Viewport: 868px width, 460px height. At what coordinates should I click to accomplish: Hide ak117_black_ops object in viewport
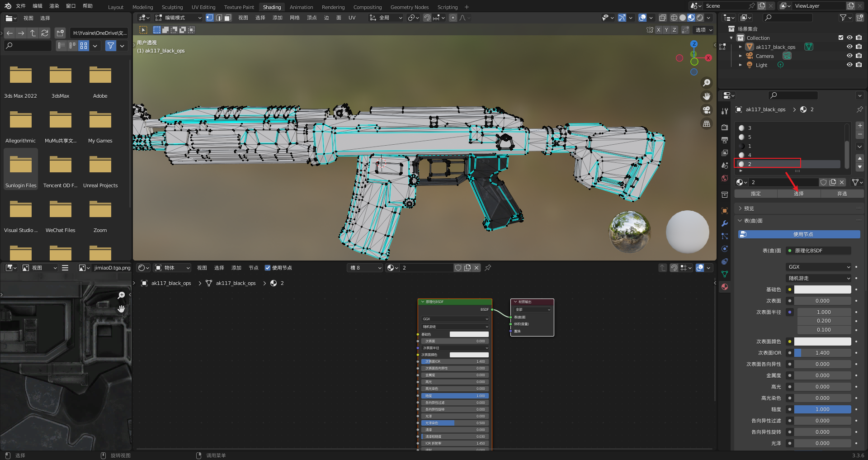pyautogui.click(x=849, y=47)
